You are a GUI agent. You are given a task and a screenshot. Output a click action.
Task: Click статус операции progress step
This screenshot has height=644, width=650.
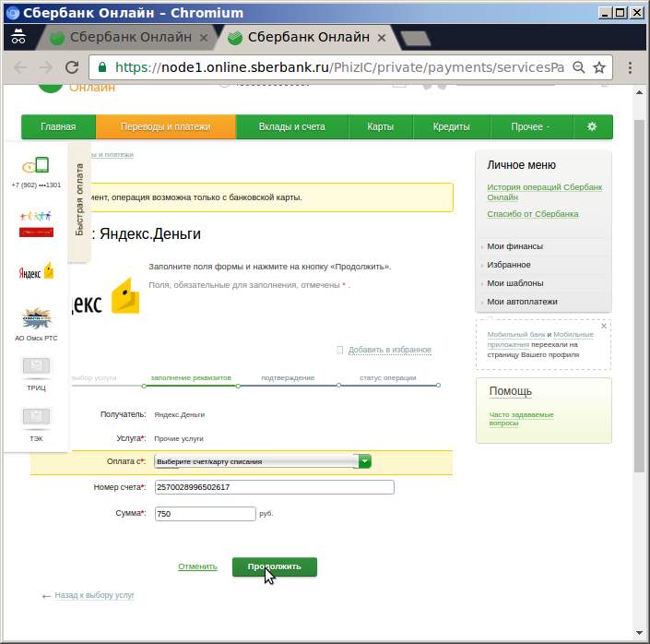[387, 378]
